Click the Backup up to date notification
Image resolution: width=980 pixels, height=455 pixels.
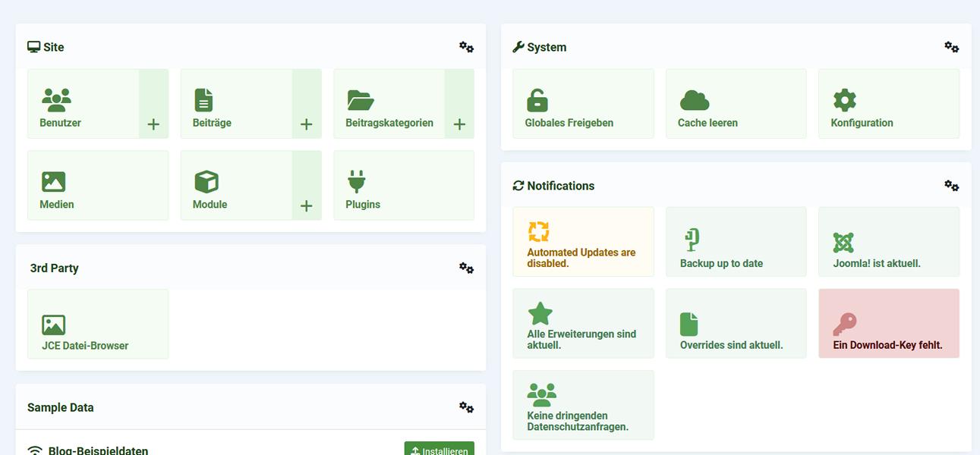point(736,241)
